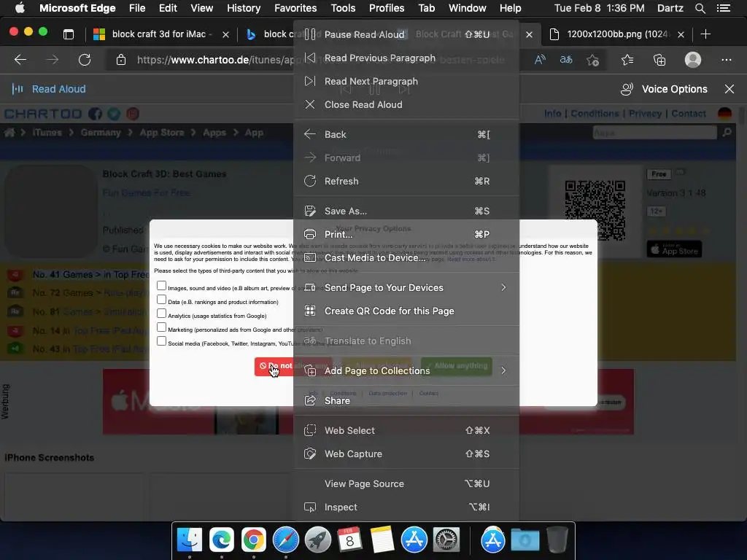Choose Read Previous Paragraph menu entry

(x=406, y=58)
